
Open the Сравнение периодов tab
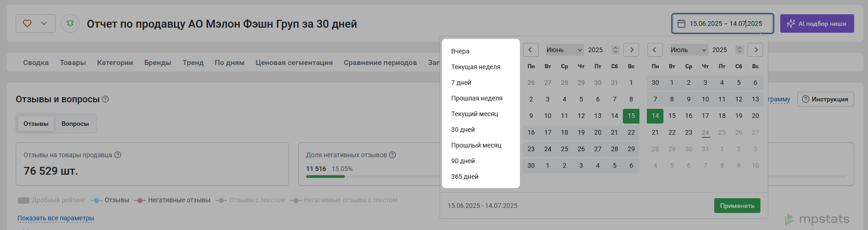380,63
